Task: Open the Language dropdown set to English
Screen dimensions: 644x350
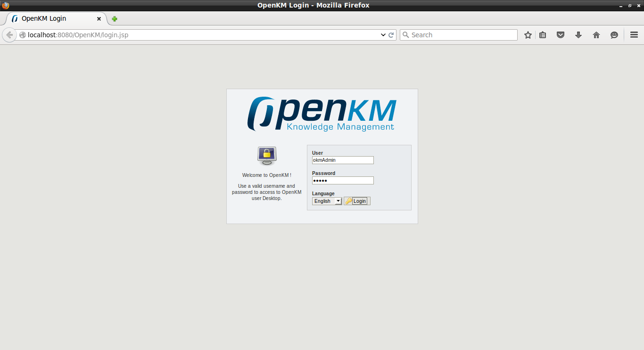Action: pyautogui.click(x=327, y=201)
